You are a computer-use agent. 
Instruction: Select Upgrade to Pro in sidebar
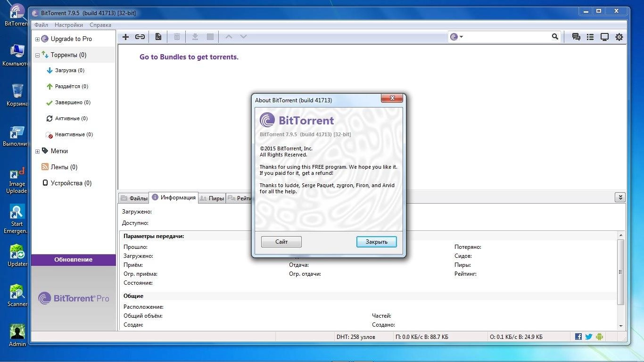coord(71,39)
